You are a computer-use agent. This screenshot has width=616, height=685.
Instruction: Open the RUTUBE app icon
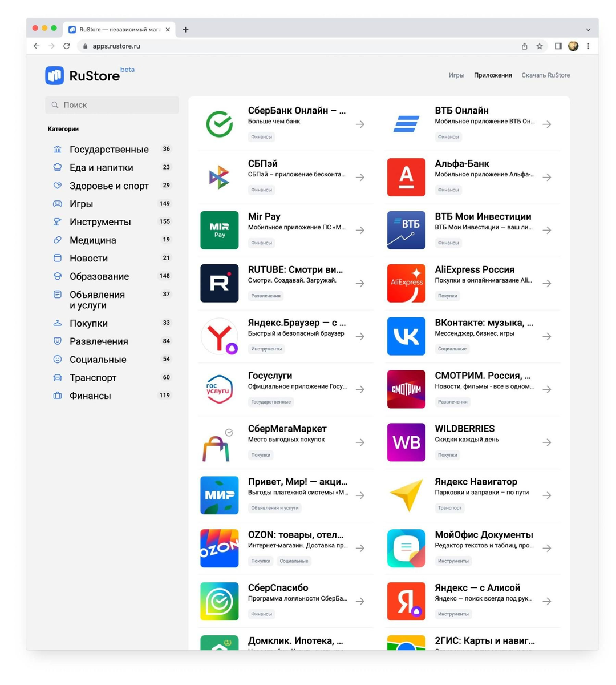[x=219, y=283]
